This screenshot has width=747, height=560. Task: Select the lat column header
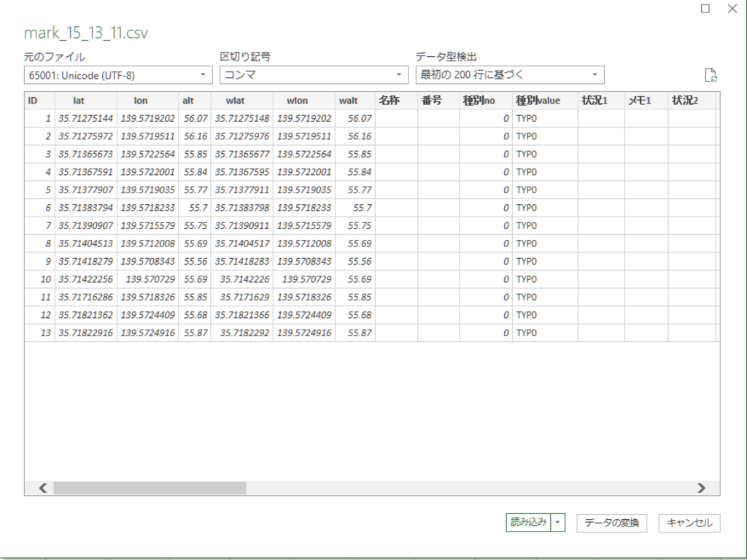pyautogui.click(x=86, y=101)
